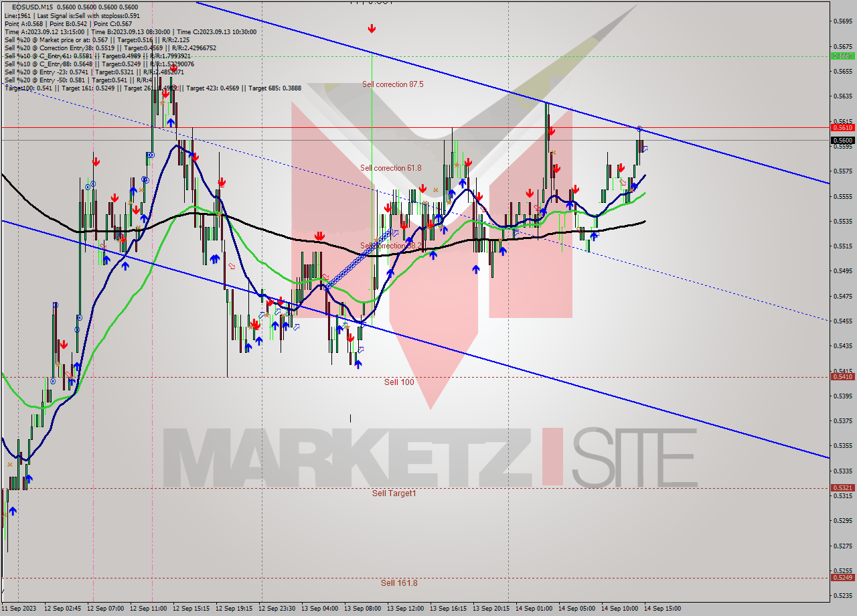Select the 0.5635 price axis label
Image resolution: width=857 pixels, height=616 pixels.
coord(842,96)
